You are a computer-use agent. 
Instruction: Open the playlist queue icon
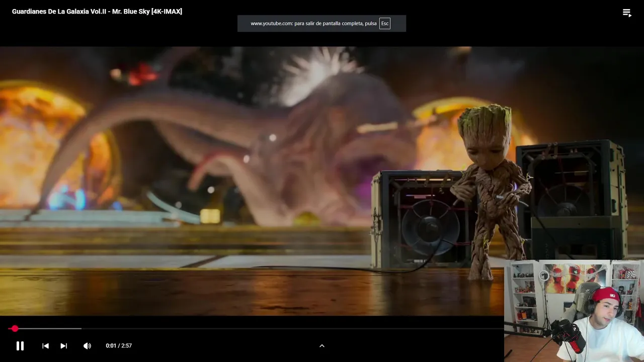pyautogui.click(x=627, y=13)
